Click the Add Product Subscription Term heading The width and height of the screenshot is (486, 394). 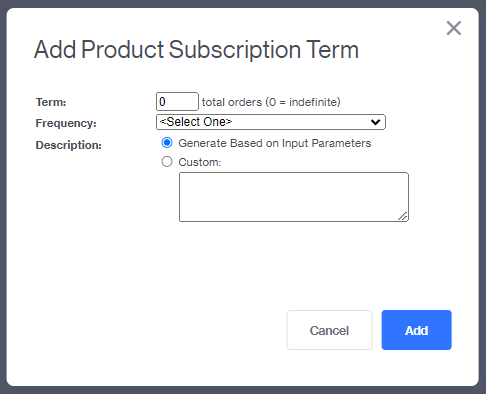coord(196,50)
